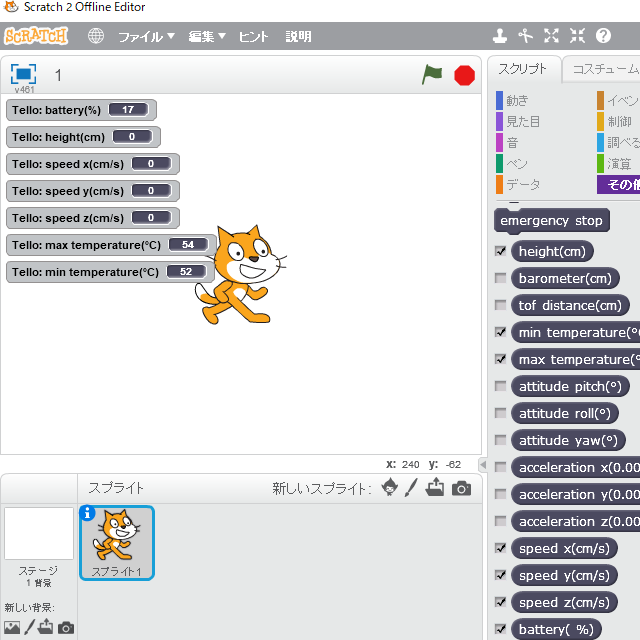Viewport: 640px width, 640px height.
Task: Toggle presentation mode with blue stage icon
Action: 23,74
